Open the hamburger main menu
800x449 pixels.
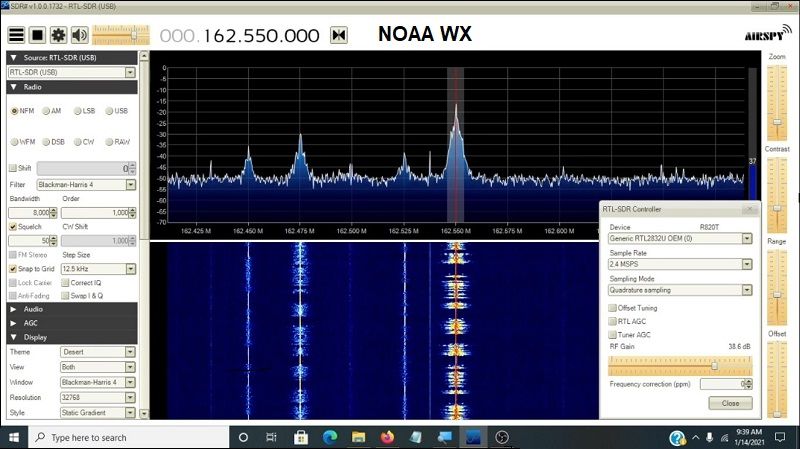pyautogui.click(x=16, y=35)
